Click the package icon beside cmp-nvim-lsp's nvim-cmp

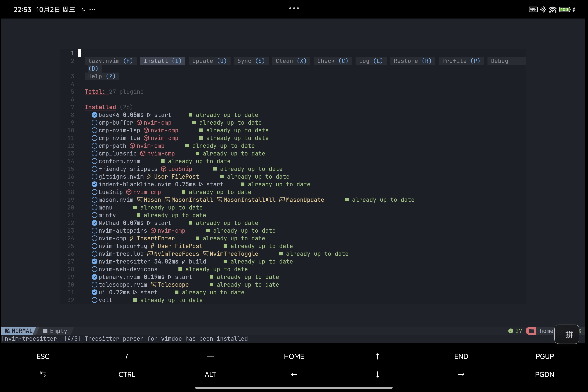[146, 130]
